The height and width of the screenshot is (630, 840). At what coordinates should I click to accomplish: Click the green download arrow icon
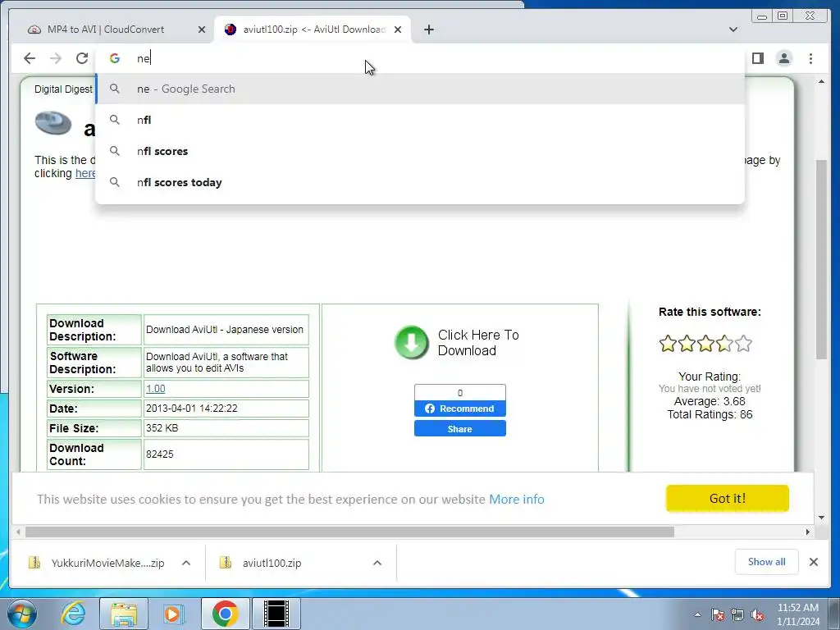pyautogui.click(x=412, y=342)
